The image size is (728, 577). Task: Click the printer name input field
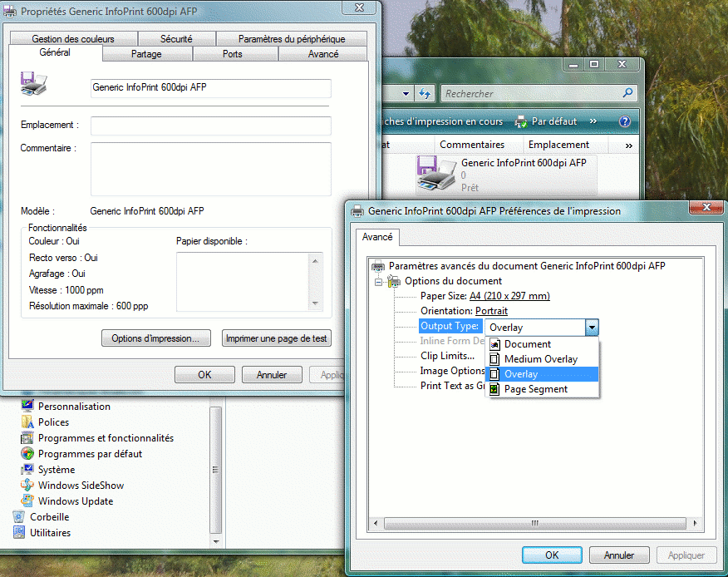pos(211,88)
